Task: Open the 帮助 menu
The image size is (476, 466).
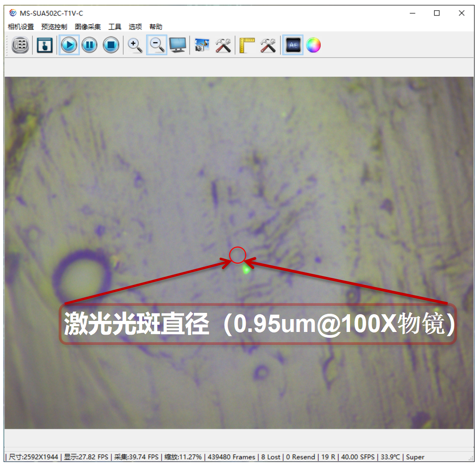Action: point(156,27)
